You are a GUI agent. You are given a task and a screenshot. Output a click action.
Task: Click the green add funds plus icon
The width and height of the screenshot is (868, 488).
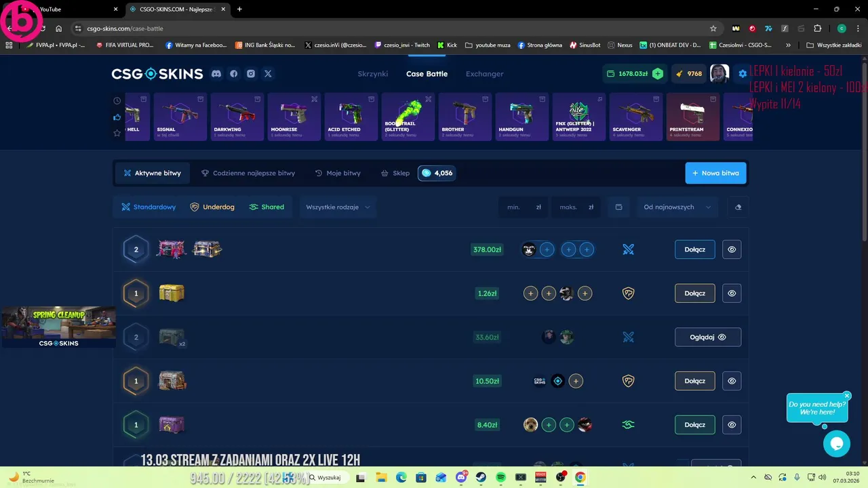658,74
